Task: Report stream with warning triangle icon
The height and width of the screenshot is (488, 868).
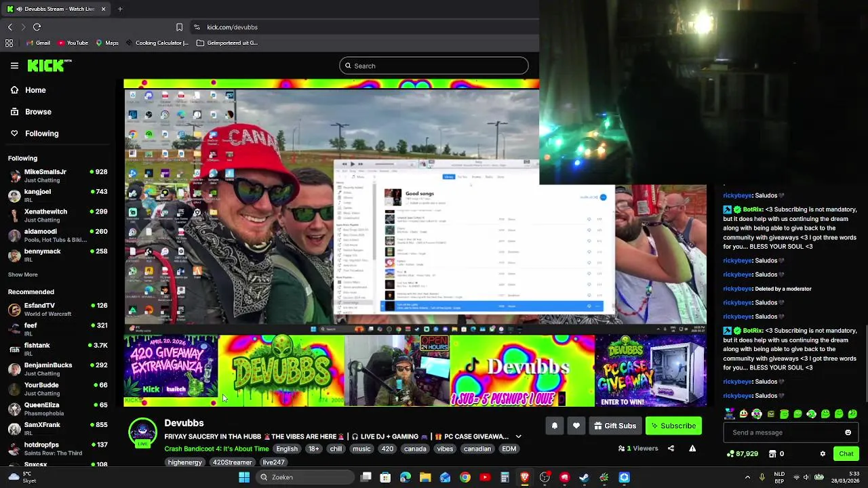Action: point(692,448)
